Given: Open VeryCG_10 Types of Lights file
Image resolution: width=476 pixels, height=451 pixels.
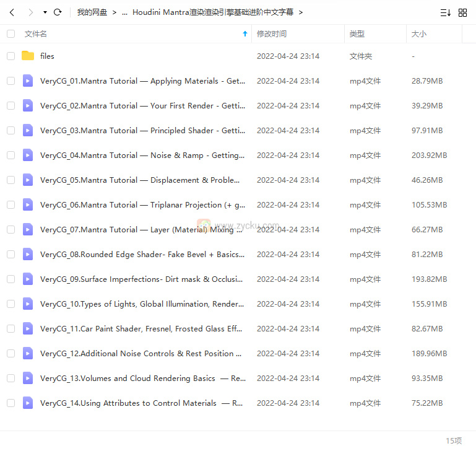Looking at the screenshot, I should (142, 304).
